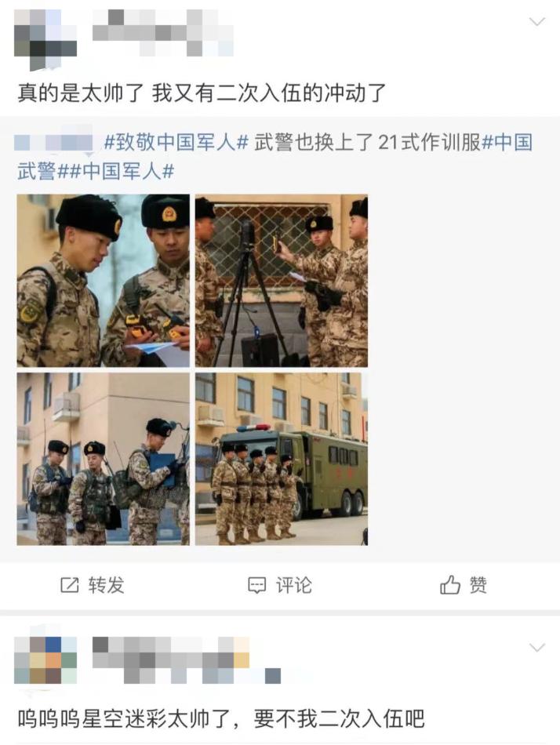Click the repost (转发) icon
560x745 pixels.
(x=69, y=585)
